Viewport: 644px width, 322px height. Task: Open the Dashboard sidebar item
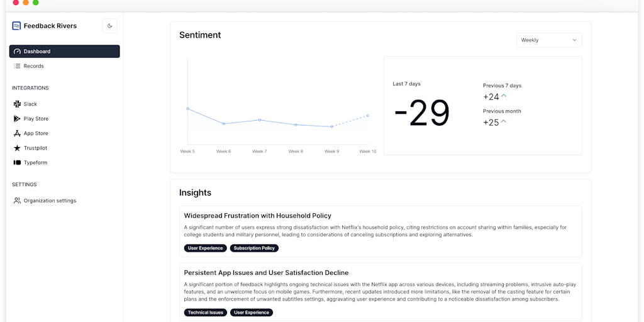tap(64, 52)
